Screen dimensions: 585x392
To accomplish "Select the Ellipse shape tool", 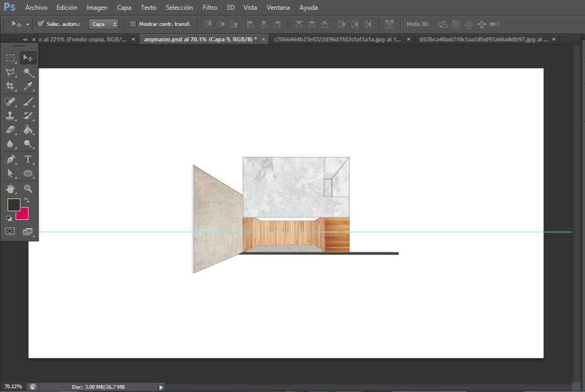I will coord(28,174).
